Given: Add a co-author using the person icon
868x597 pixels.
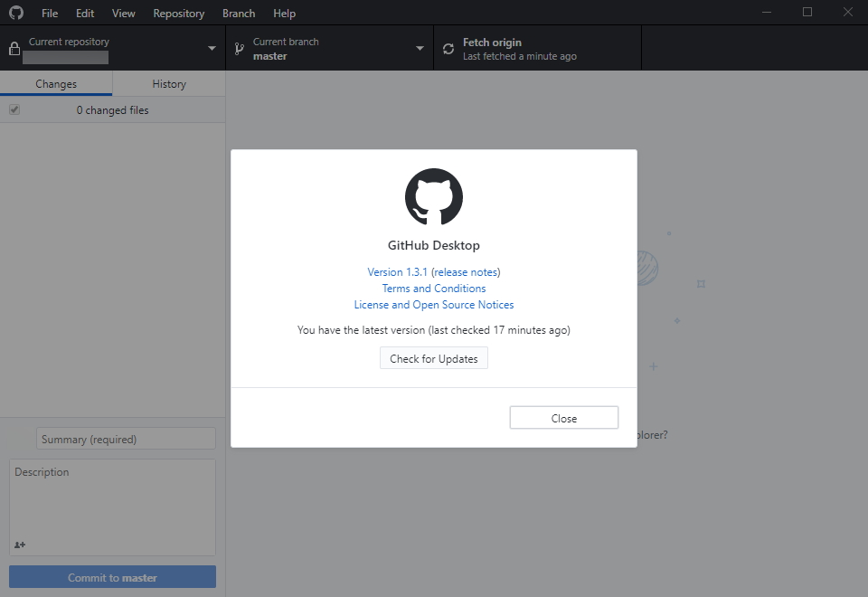Looking at the screenshot, I should point(20,545).
